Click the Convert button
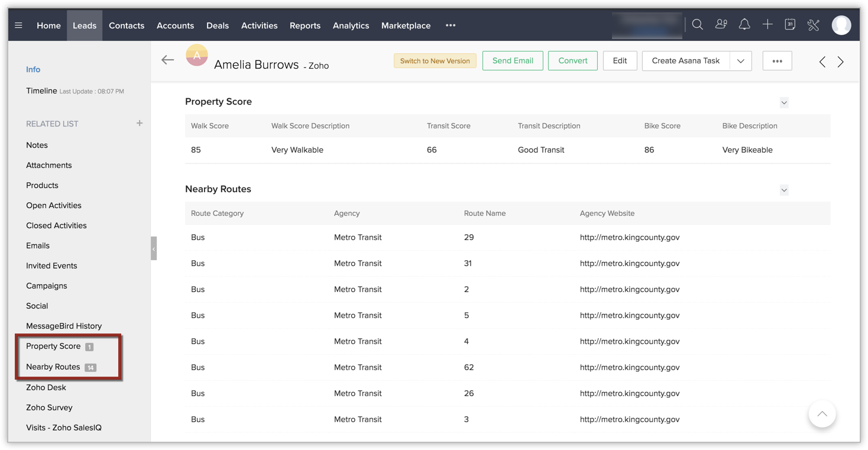The width and height of the screenshot is (868, 450). (x=572, y=61)
